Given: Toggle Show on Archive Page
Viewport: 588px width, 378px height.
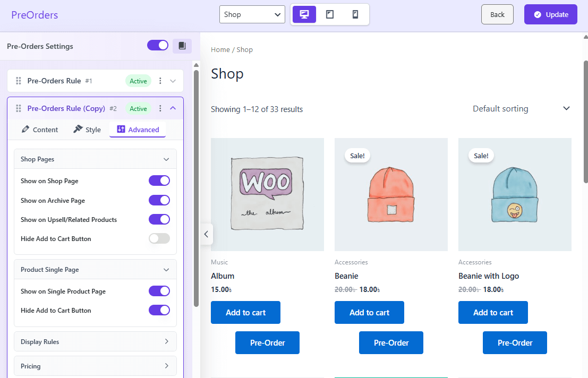Looking at the screenshot, I should [159, 200].
